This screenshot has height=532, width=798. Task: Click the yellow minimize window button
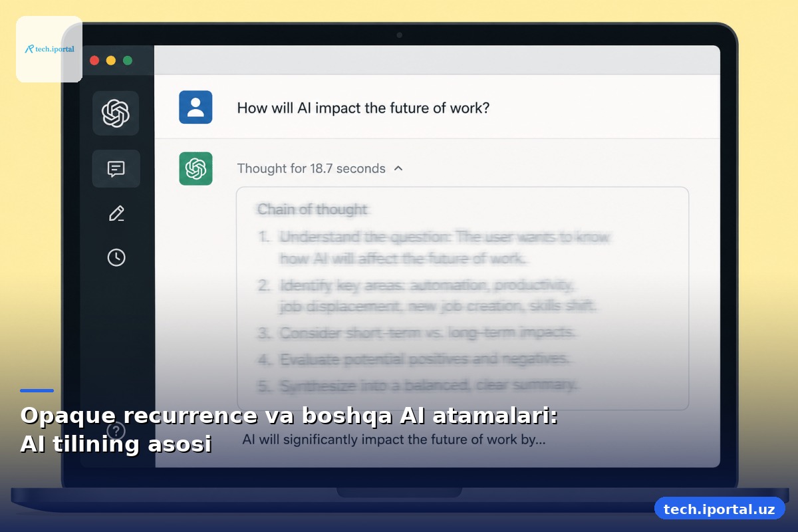coord(111,61)
